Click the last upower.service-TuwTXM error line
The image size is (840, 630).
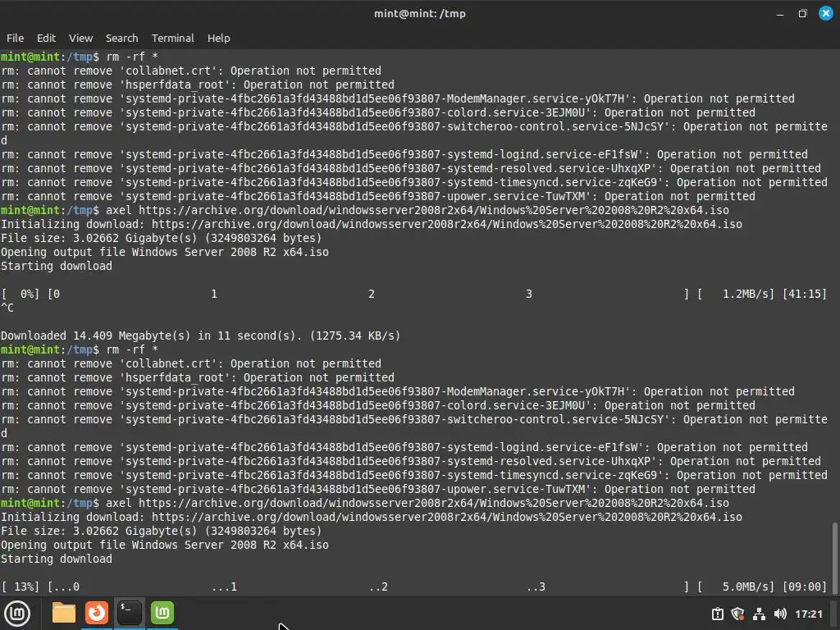tap(378, 489)
